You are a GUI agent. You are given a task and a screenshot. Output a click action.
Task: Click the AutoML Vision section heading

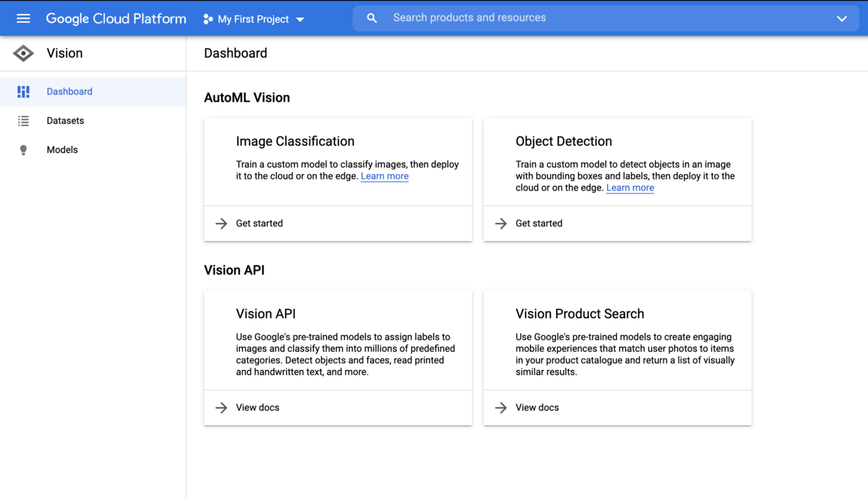247,98
